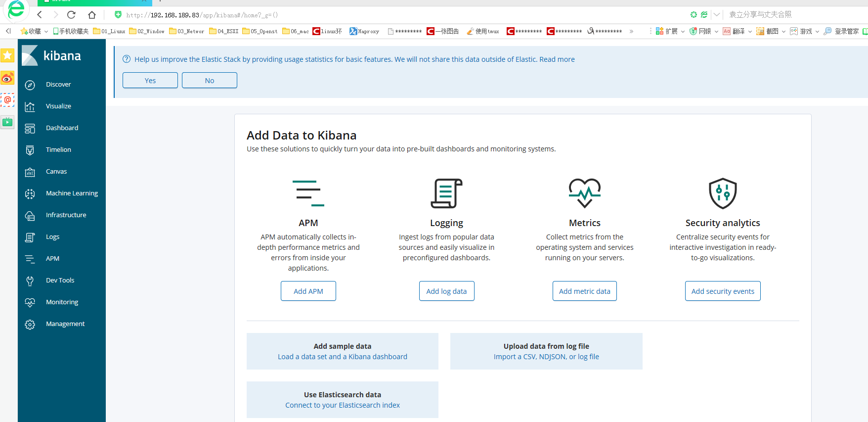Screen dimensions: 868x422
Task: Open the Haproxy bookmark
Action: (x=364, y=31)
